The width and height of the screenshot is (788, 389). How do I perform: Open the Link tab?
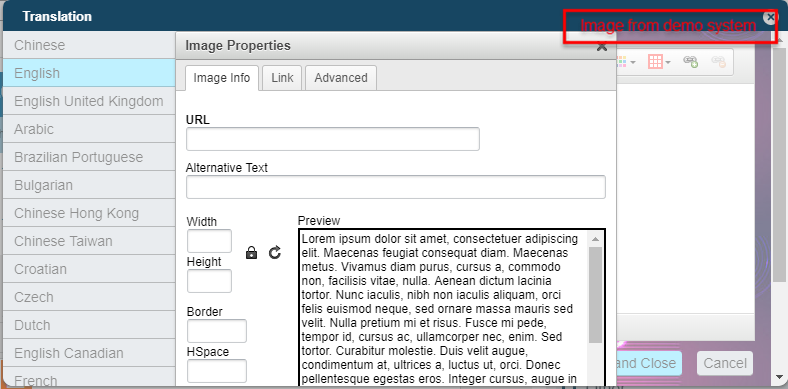(x=282, y=78)
